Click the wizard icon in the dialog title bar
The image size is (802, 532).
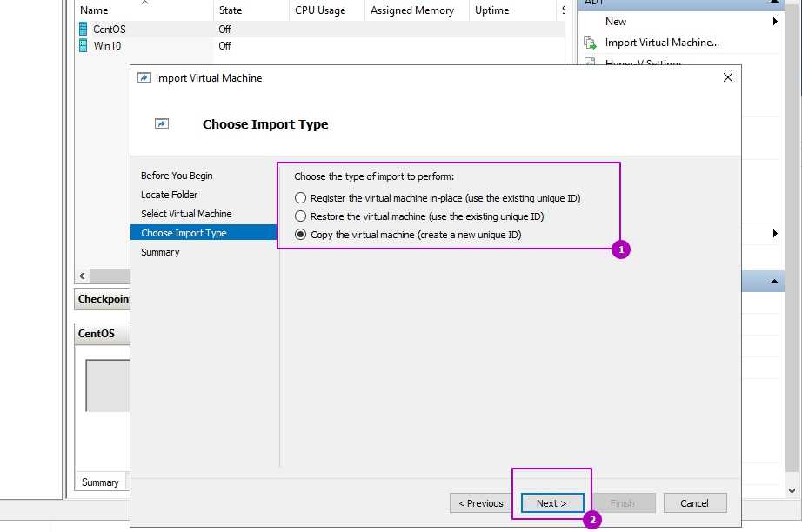[144, 78]
